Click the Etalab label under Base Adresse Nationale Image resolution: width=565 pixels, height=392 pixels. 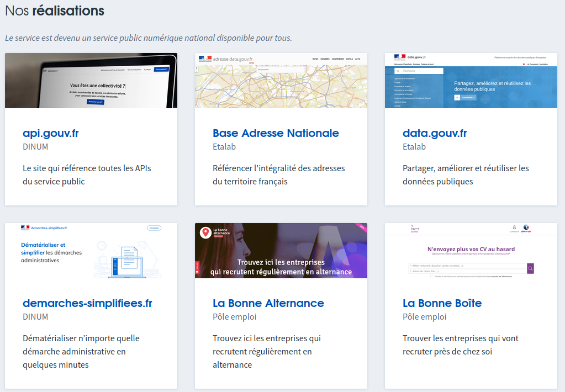(224, 147)
